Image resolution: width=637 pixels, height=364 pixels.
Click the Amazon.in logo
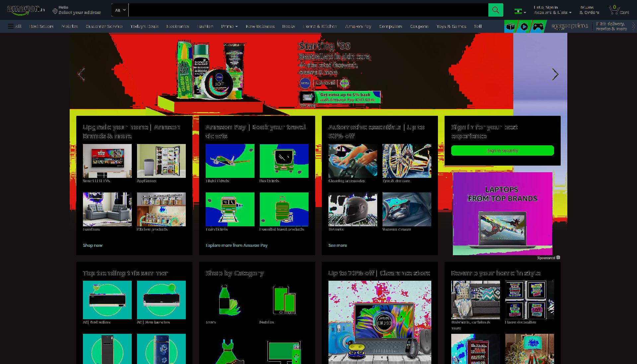[26, 10]
